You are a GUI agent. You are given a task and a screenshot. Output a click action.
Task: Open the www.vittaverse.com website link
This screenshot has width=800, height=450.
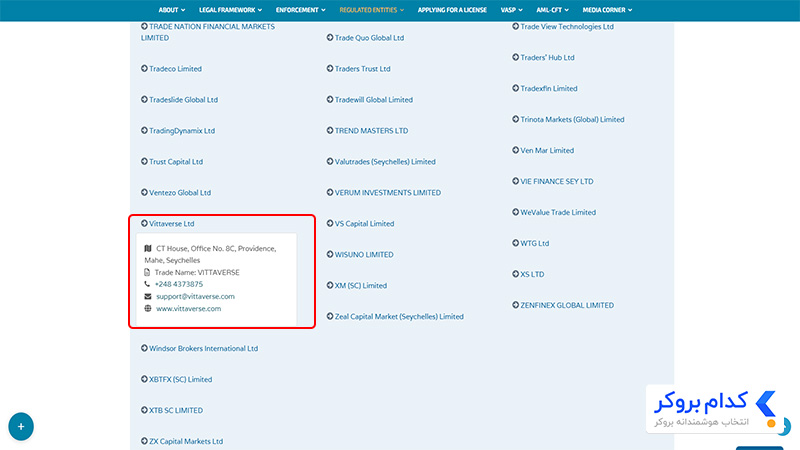tap(188, 308)
